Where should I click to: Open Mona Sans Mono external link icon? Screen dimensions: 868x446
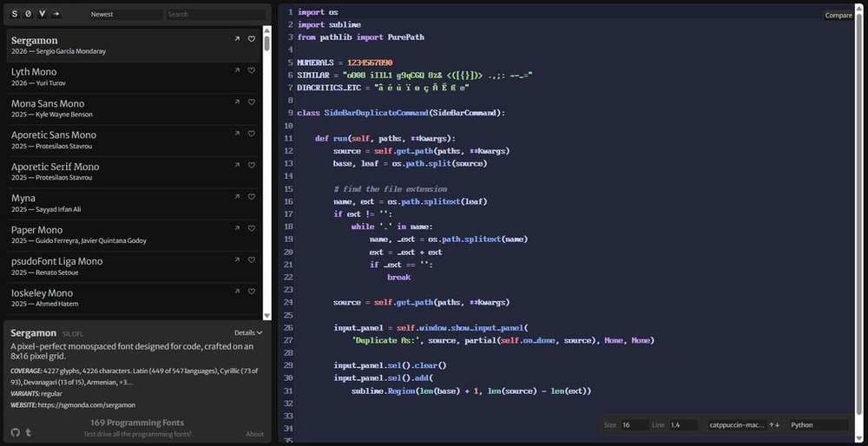point(237,102)
